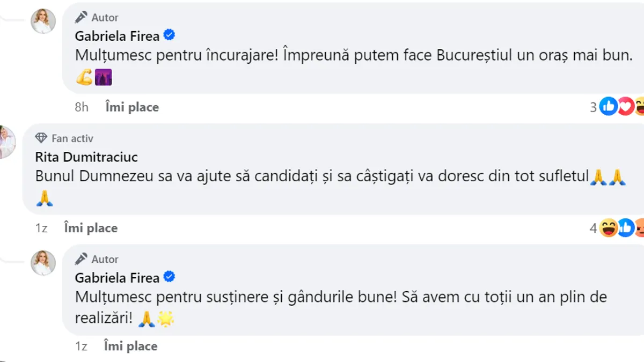The width and height of the screenshot is (644, 362).
Task: Click Gabriela Firea's avatar beside the București reply
Action: [43, 21]
